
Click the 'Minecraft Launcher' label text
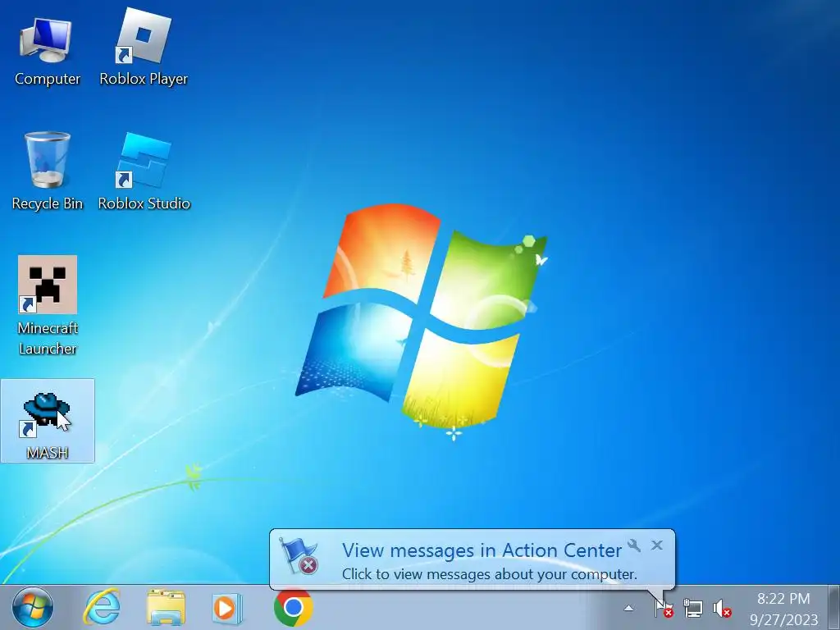tap(48, 338)
